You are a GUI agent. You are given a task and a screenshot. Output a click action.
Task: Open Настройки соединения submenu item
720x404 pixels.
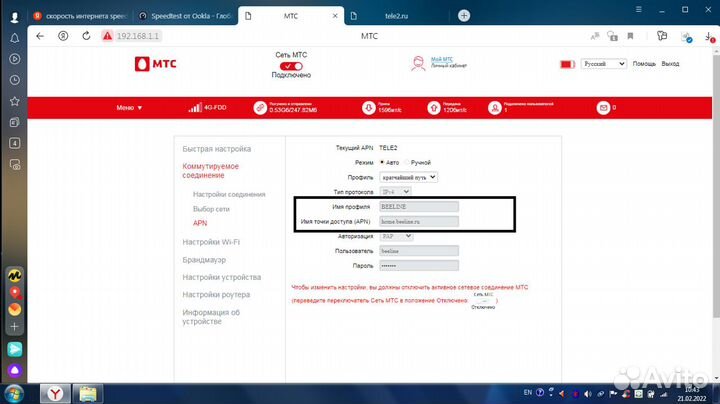click(x=229, y=194)
